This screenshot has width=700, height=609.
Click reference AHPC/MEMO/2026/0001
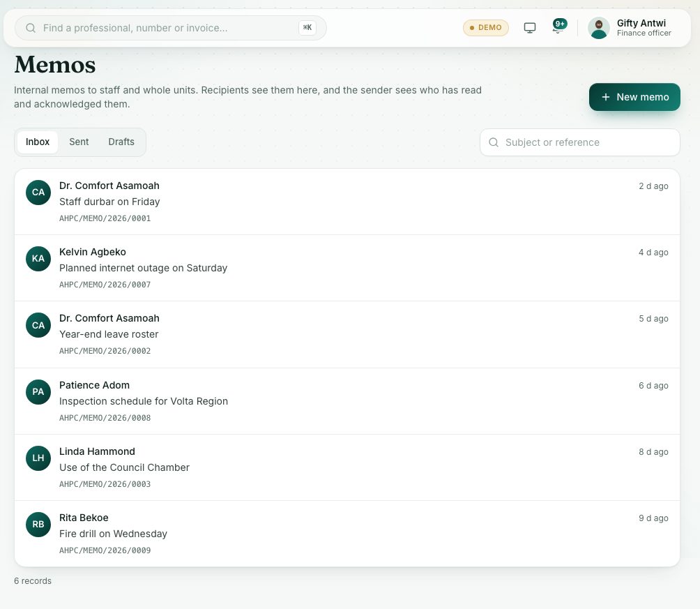[105, 218]
